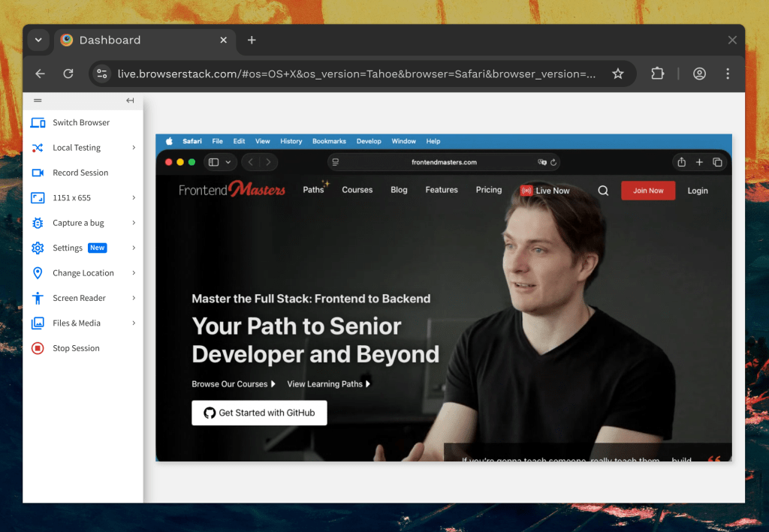Open Safari Develop menu

click(369, 141)
